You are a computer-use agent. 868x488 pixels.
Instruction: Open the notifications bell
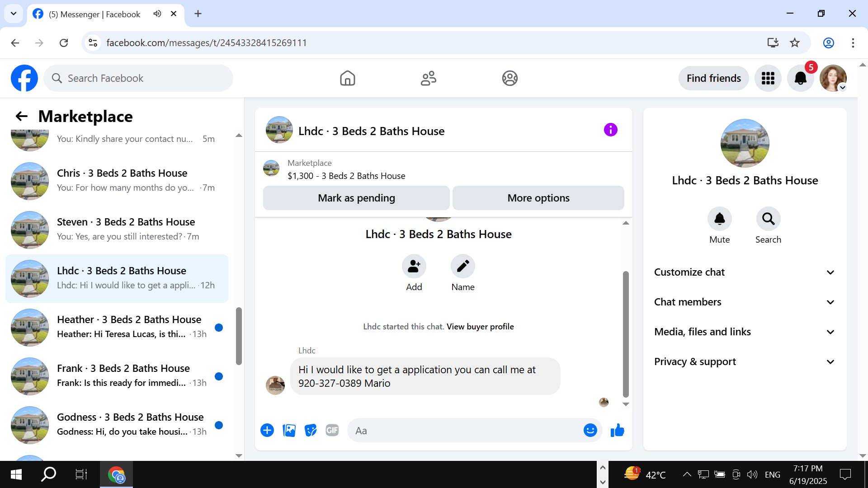point(800,78)
